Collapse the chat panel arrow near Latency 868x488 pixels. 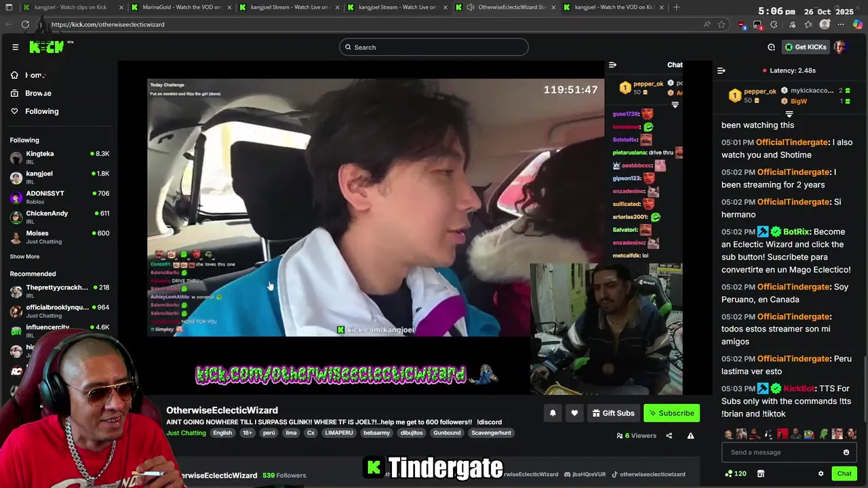coord(721,70)
